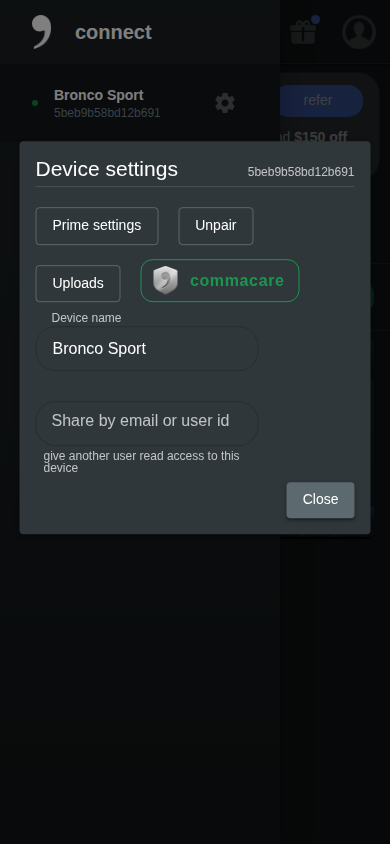The width and height of the screenshot is (390, 844).
Task: Click the green commacare label
Action: click(237, 280)
